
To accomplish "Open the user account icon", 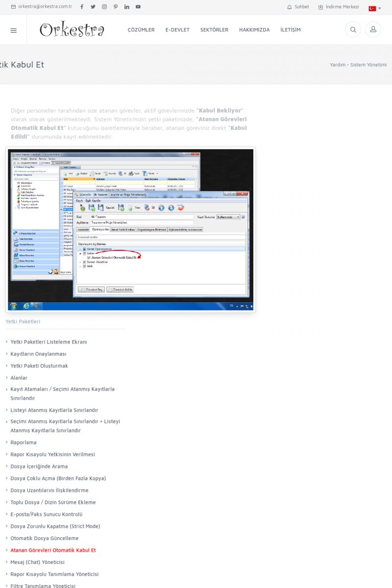I will coord(373,29).
